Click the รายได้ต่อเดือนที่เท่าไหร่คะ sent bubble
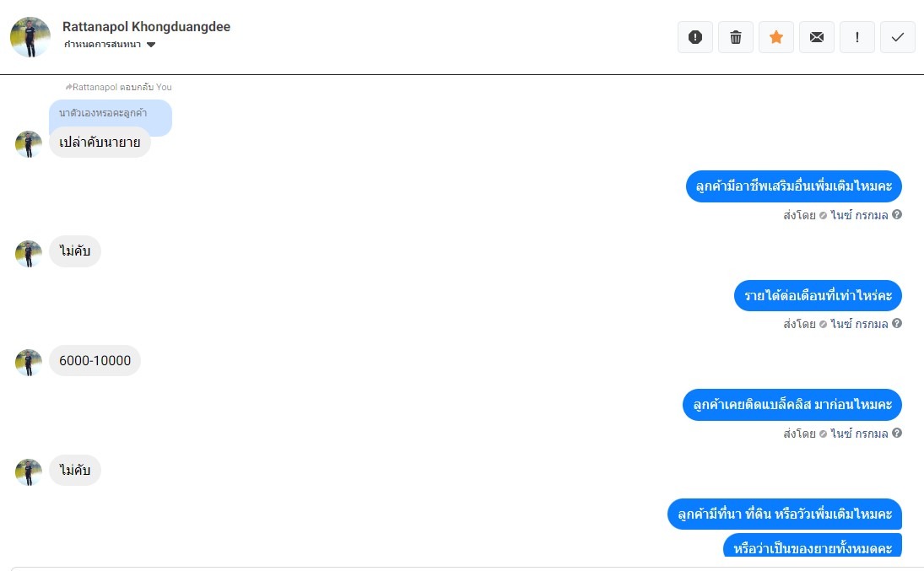The image size is (924, 571). [818, 296]
